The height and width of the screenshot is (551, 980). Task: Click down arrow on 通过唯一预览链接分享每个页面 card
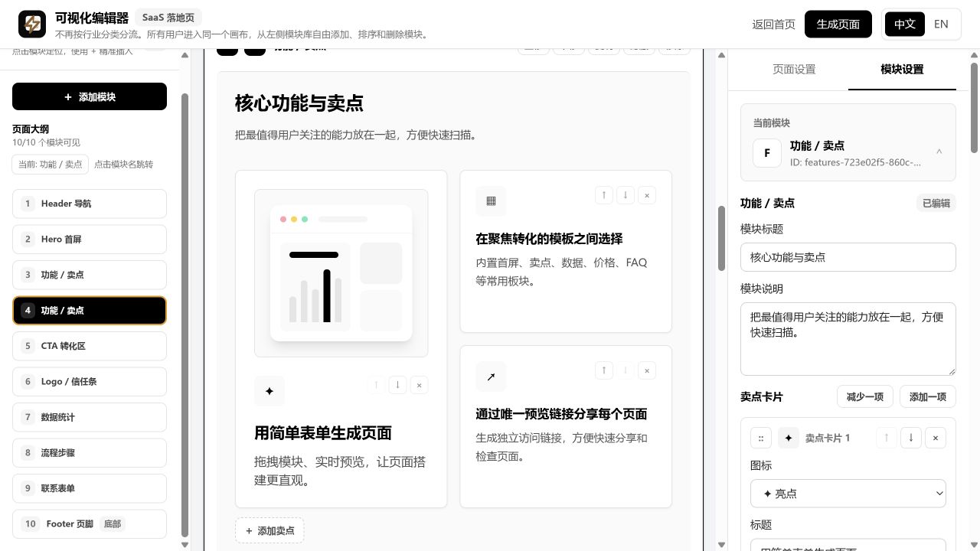point(626,370)
